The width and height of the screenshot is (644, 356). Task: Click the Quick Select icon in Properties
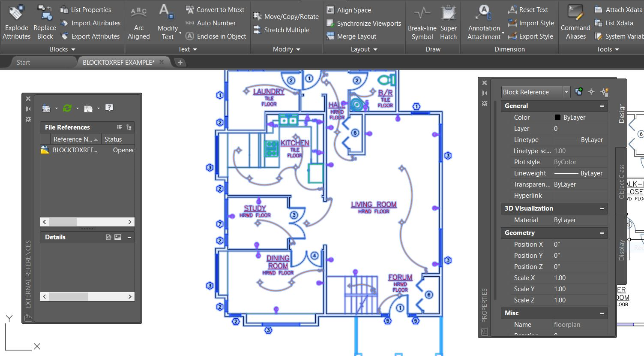(605, 92)
